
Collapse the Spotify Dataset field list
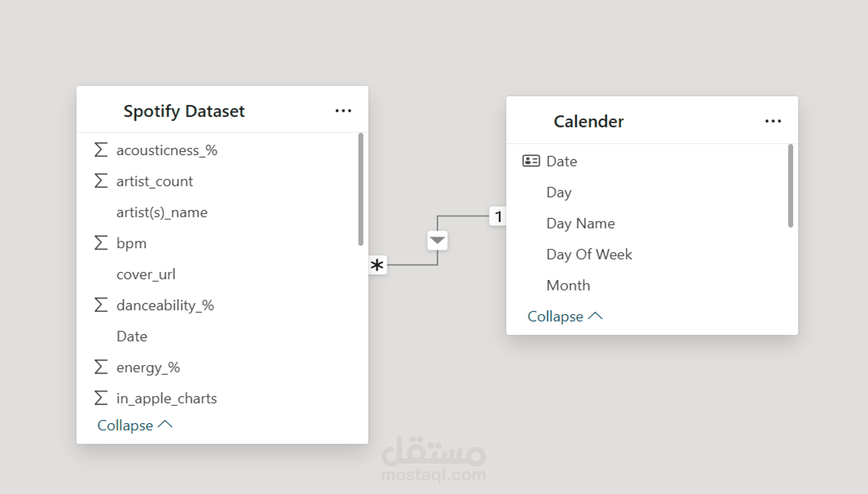click(135, 425)
